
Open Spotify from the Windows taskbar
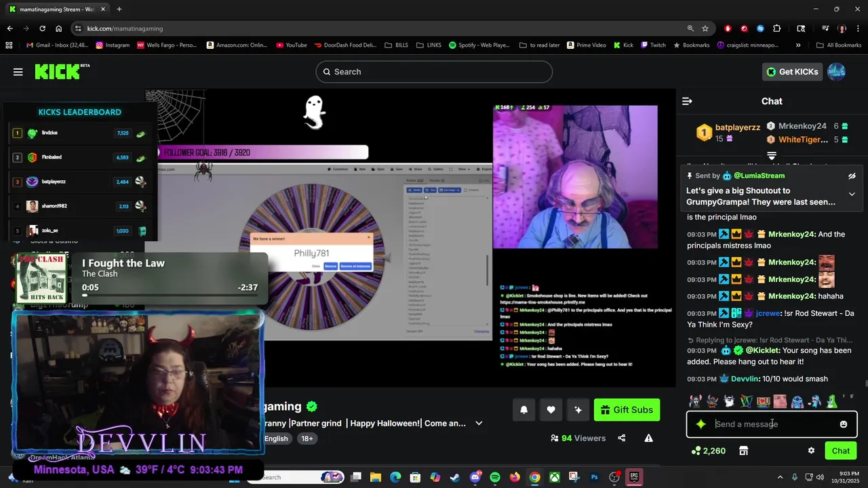[494, 477]
